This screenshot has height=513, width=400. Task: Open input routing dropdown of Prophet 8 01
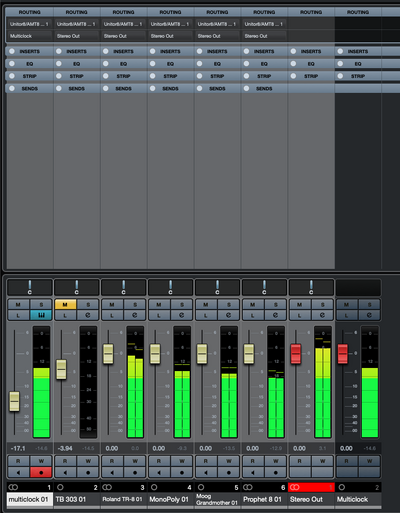click(x=264, y=24)
